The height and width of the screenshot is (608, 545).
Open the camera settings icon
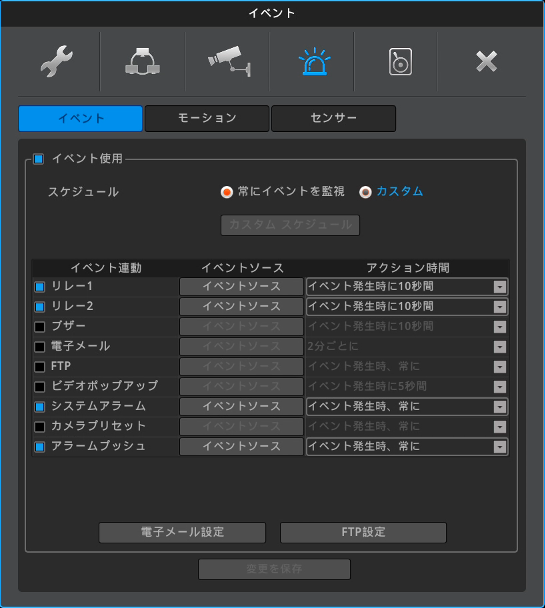(x=229, y=61)
